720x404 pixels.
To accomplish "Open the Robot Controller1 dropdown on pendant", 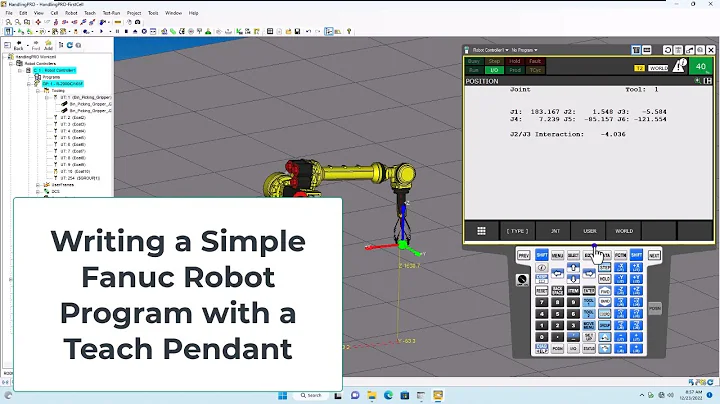I will [x=490, y=50].
